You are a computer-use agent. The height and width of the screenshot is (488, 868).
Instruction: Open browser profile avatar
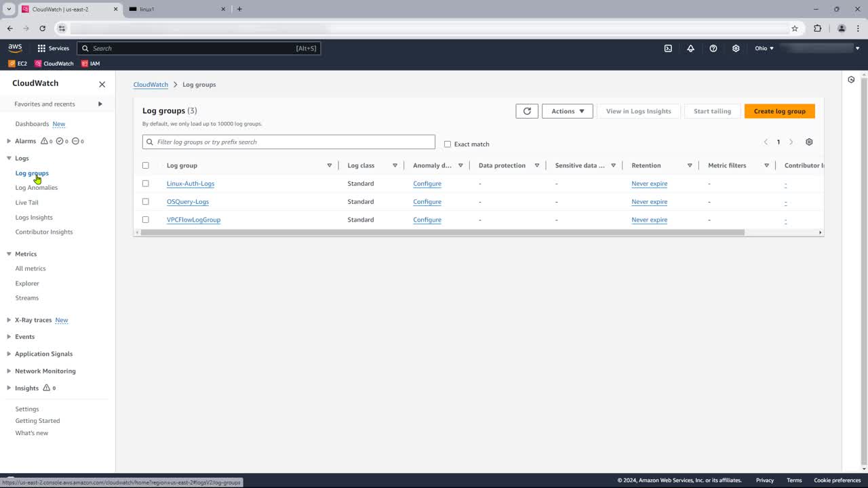[x=842, y=28]
